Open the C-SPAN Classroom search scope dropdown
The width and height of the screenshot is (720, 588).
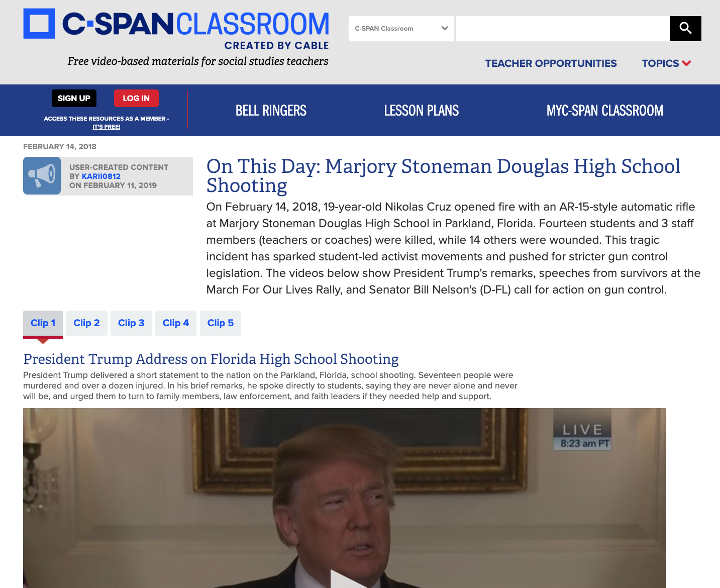[401, 29]
